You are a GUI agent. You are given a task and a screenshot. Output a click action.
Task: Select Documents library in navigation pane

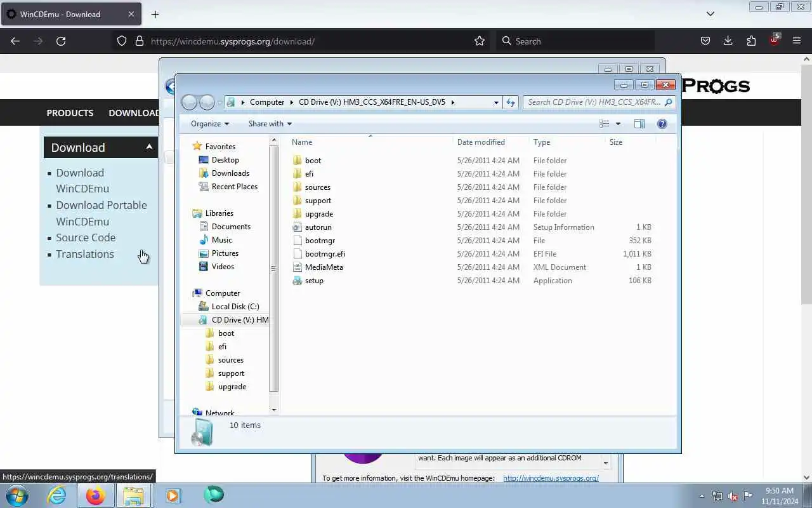pos(231,227)
